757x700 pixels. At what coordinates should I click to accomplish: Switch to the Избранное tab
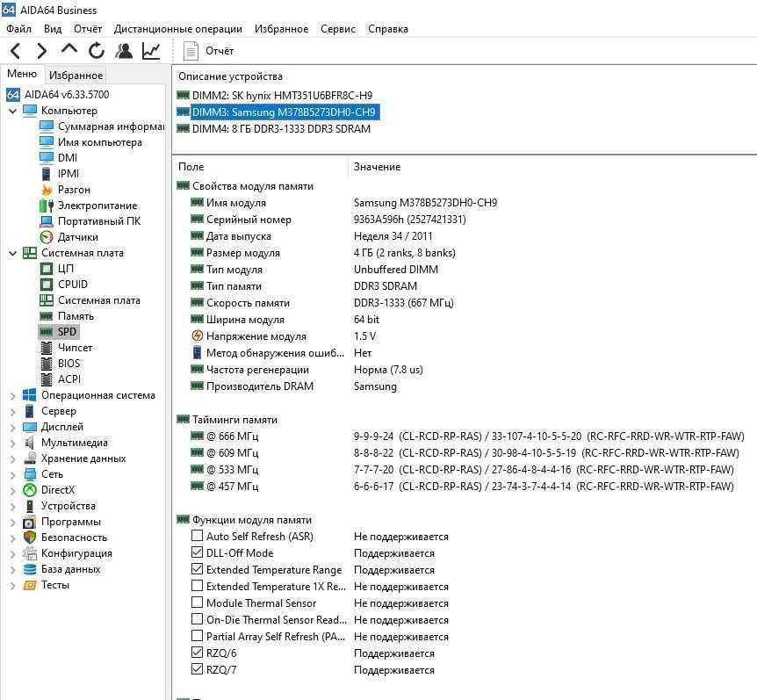coord(76,76)
